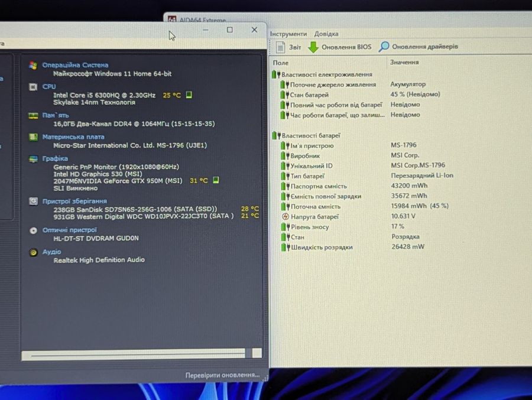Close the Speccy window

254,30
